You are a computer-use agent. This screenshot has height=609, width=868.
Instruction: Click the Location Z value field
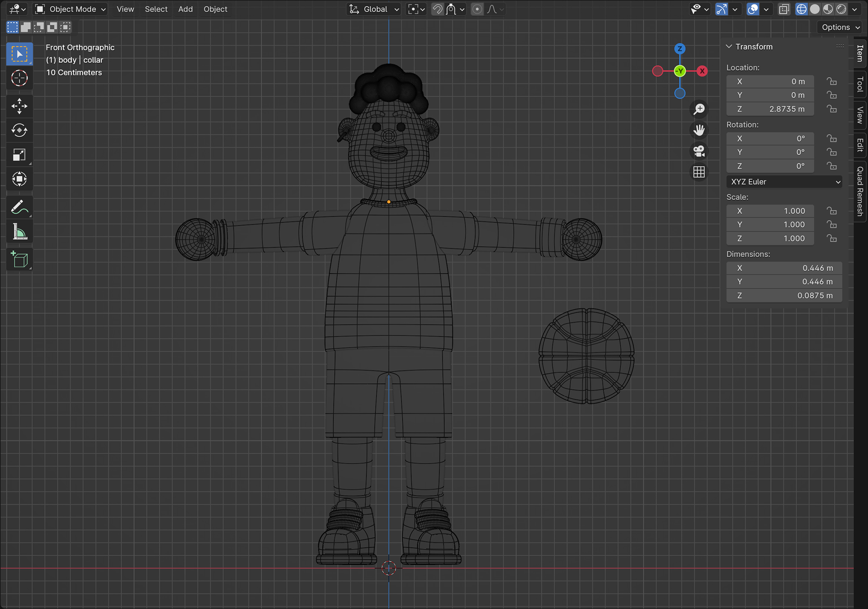(x=770, y=109)
